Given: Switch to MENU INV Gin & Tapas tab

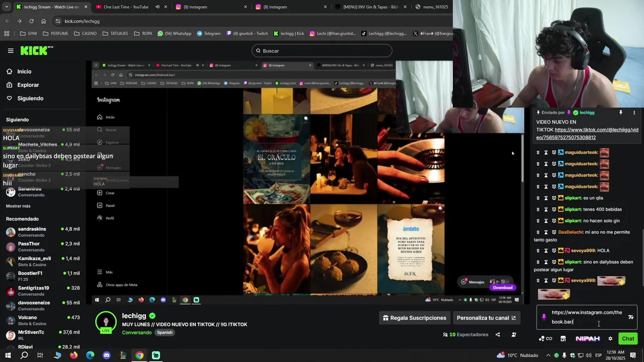Looking at the screenshot, I should (371, 7).
